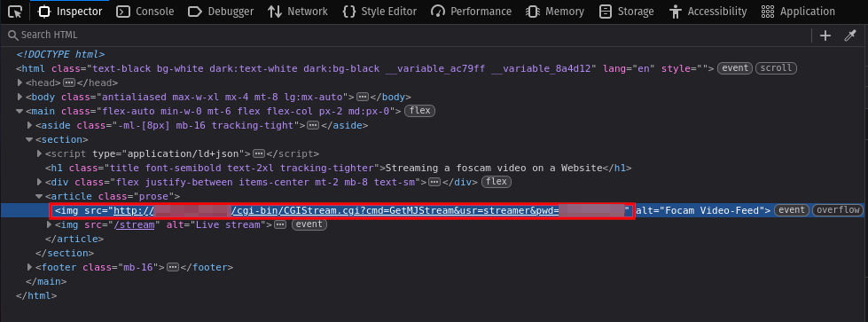Expand the script application/ld+json node
The image size is (868, 322).
pyautogui.click(x=39, y=153)
